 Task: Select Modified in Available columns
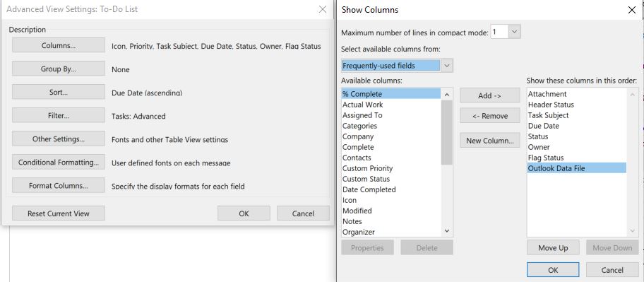click(391, 211)
